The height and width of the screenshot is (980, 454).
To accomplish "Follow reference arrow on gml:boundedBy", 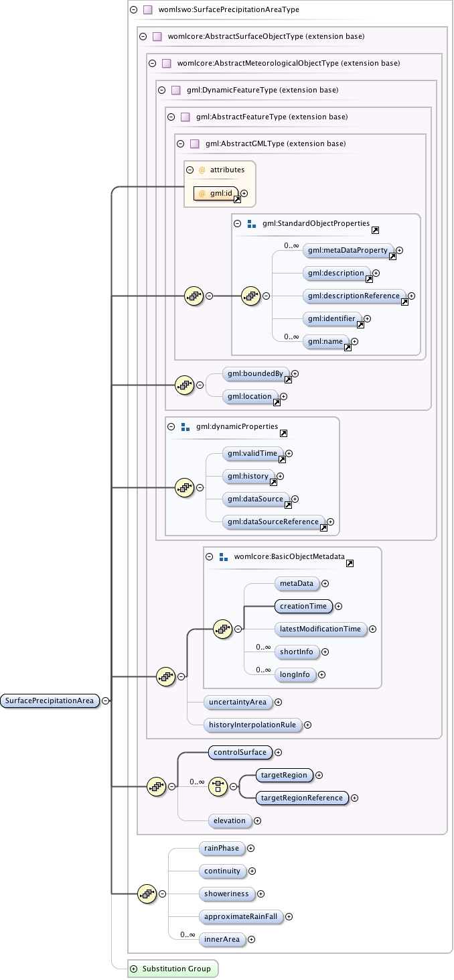I will pyautogui.click(x=288, y=379).
